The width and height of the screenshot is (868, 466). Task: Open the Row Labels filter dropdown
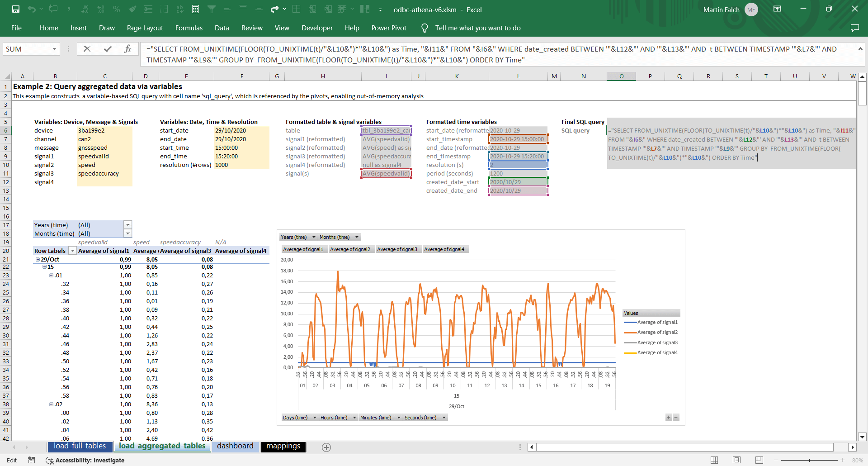pos(72,251)
